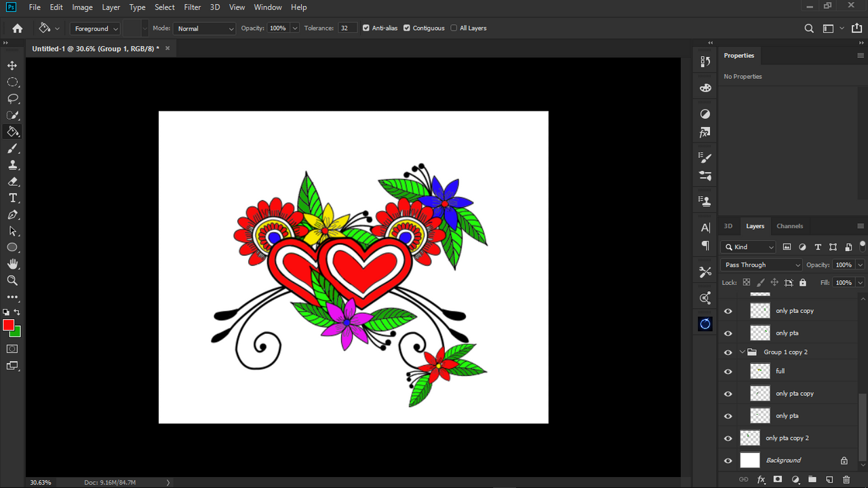Select the Hand tool
The image size is (868, 488).
point(12,264)
